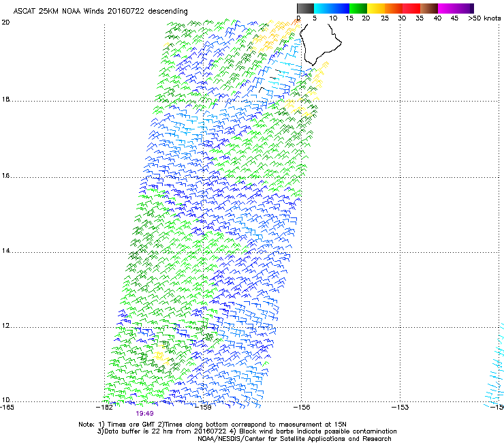Click the latitude label '12'

pos(5,326)
